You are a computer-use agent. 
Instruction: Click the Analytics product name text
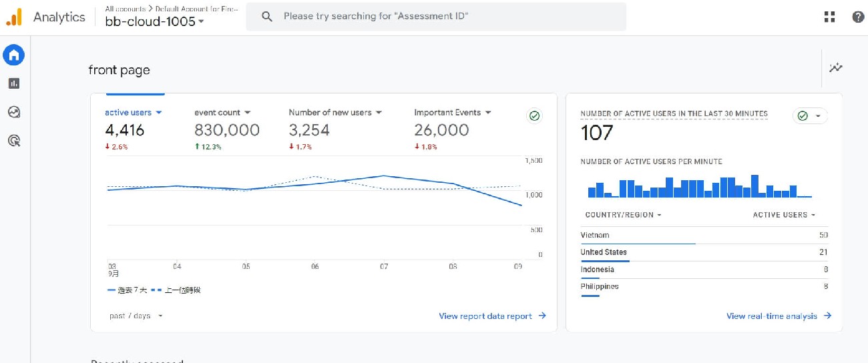pos(59,17)
